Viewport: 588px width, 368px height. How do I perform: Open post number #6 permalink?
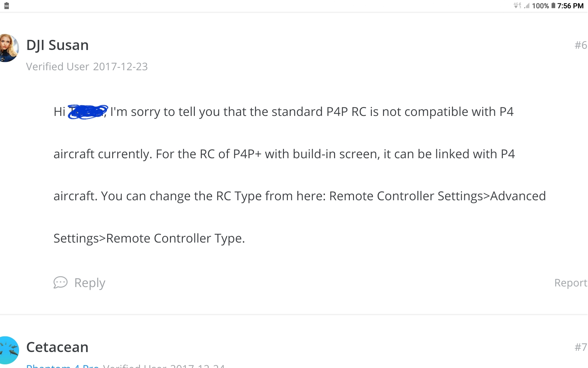[x=581, y=45]
